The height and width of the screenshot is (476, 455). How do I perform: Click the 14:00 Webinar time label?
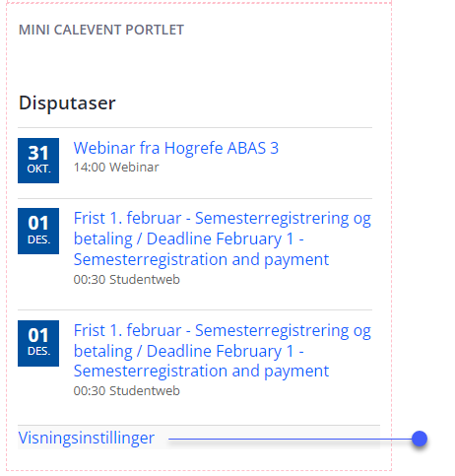coord(116,168)
